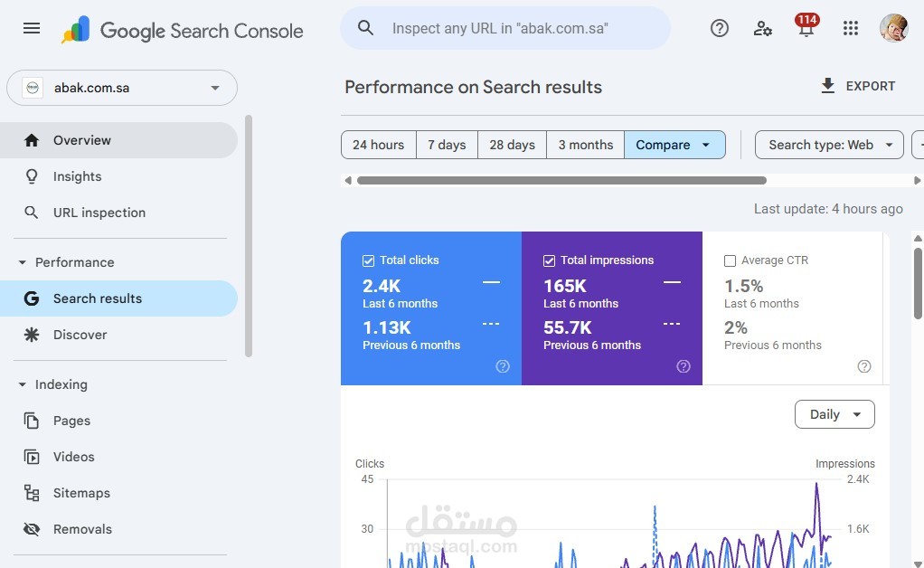
Task: Open the Pages indexing report
Action: point(71,420)
